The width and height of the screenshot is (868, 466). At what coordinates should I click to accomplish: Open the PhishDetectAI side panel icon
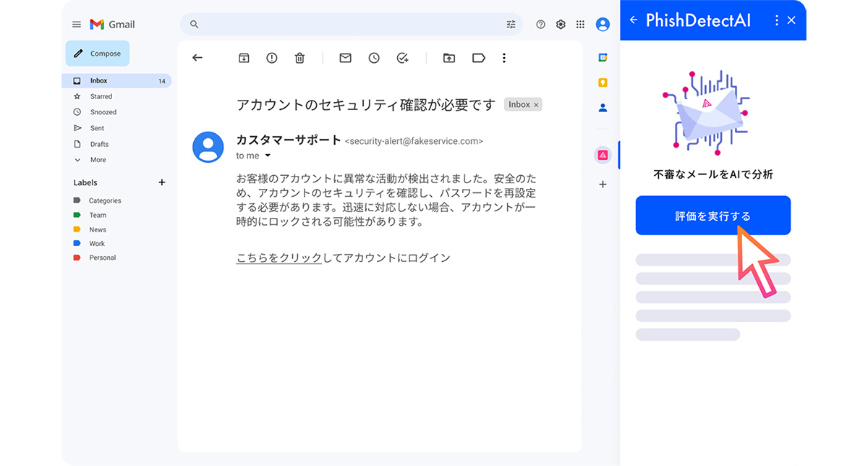[x=603, y=154]
